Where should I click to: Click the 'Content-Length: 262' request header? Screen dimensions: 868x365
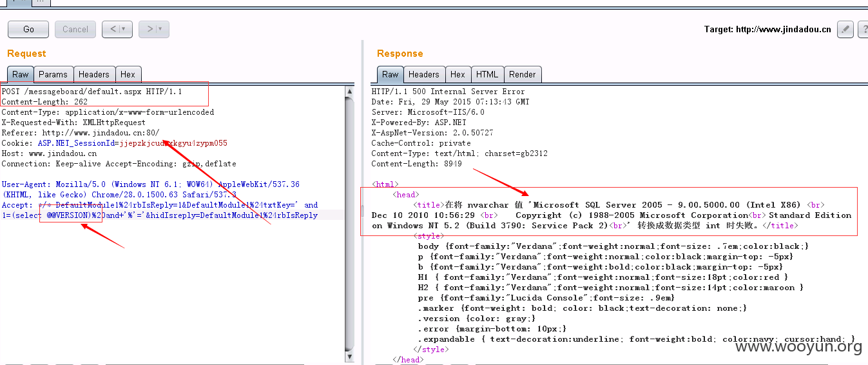[44, 102]
